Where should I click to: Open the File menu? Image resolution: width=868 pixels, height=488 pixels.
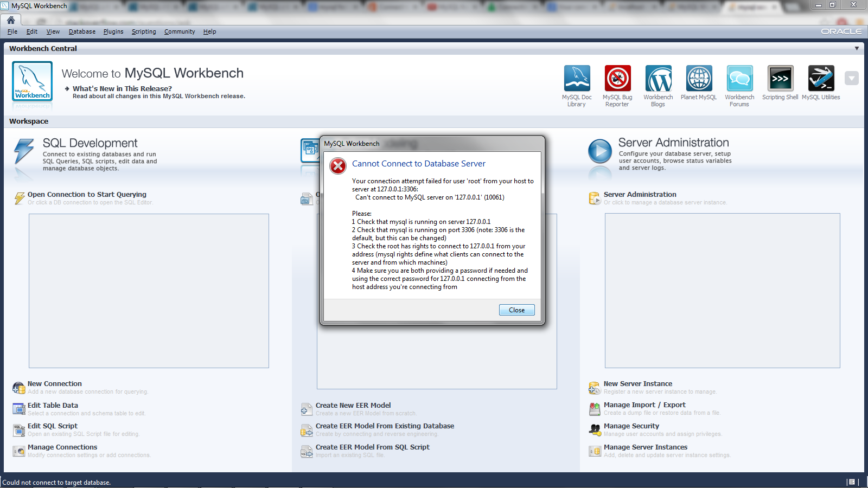(12, 31)
